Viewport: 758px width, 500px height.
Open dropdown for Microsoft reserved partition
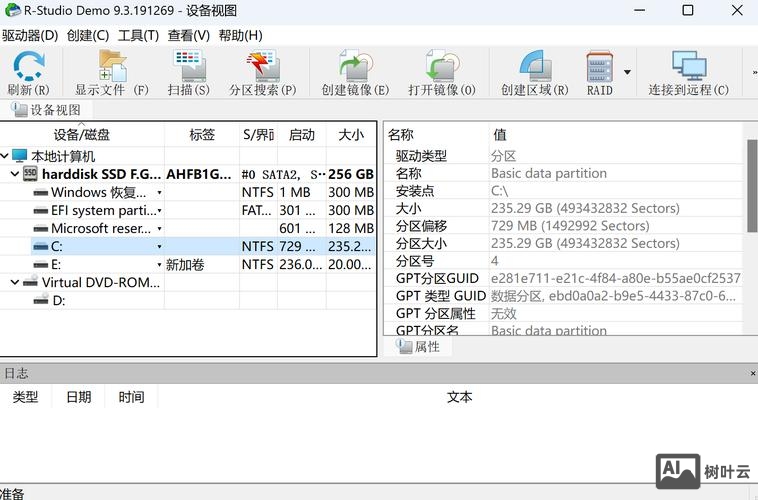click(x=159, y=229)
